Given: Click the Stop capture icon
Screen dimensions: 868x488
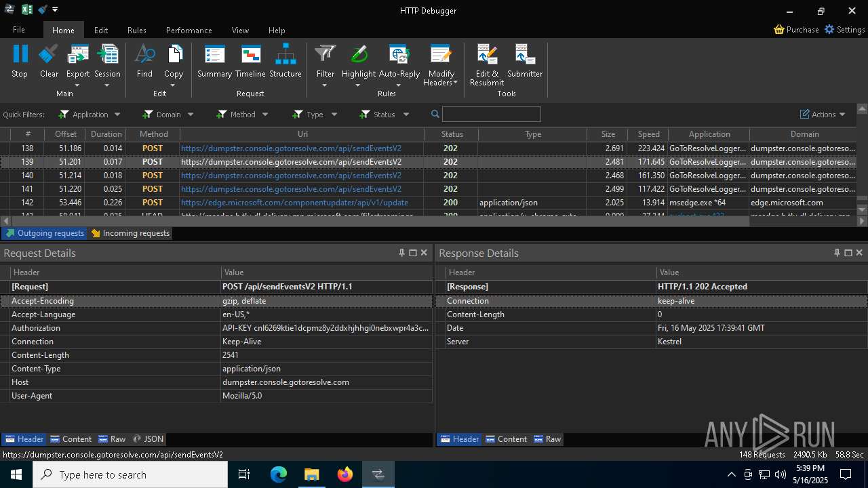Looking at the screenshot, I should click(20, 54).
